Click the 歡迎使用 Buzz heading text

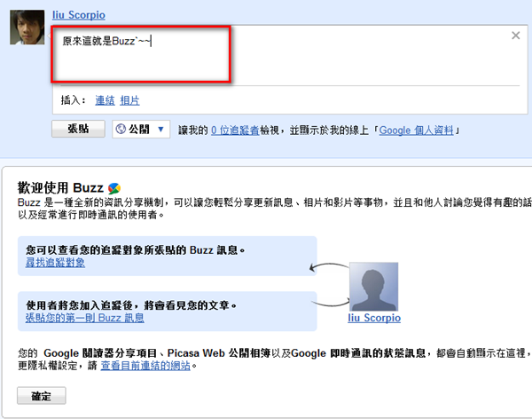(x=60, y=187)
